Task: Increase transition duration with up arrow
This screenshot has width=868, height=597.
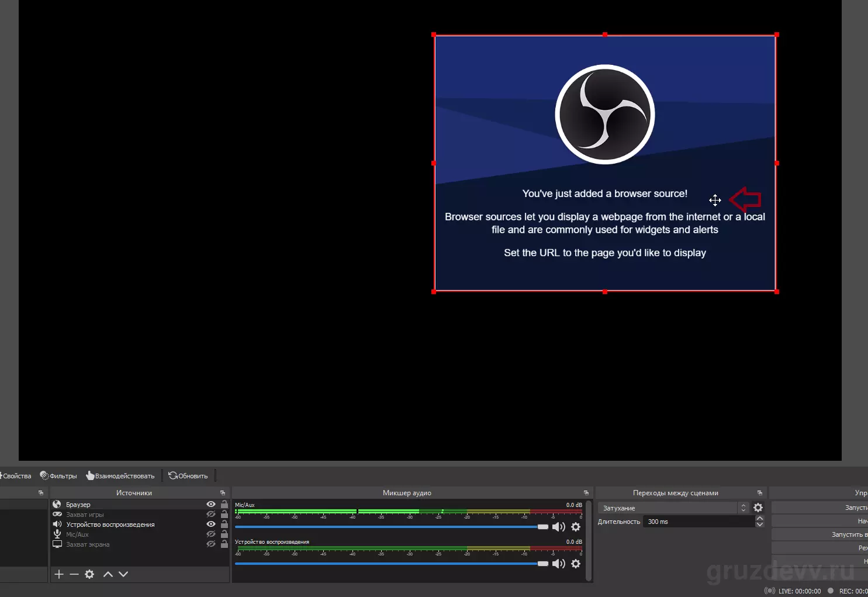Action: (760, 518)
